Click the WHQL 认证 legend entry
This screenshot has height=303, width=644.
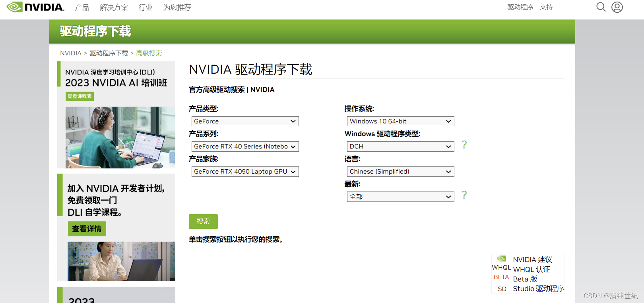click(531, 270)
